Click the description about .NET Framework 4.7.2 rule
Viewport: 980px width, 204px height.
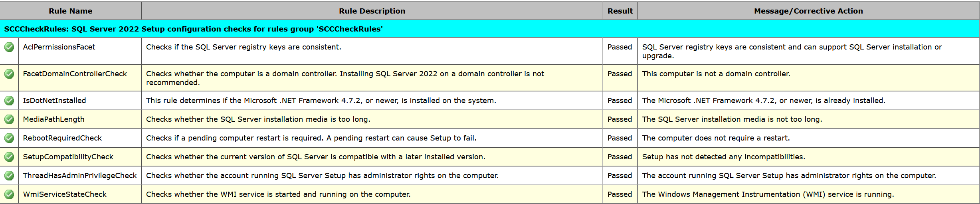point(321,101)
